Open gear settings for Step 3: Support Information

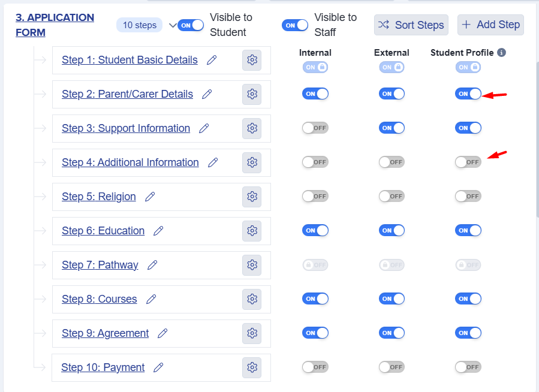[252, 128]
